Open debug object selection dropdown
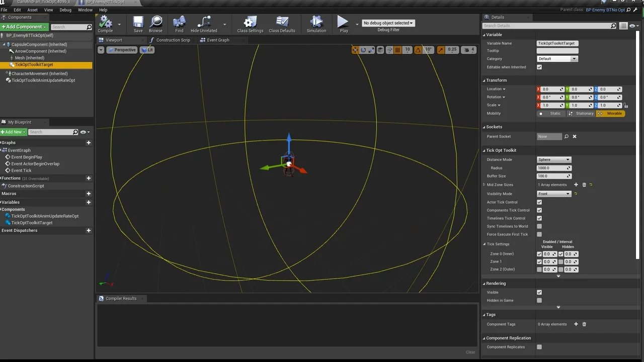The height and width of the screenshot is (362, 644). (x=388, y=23)
